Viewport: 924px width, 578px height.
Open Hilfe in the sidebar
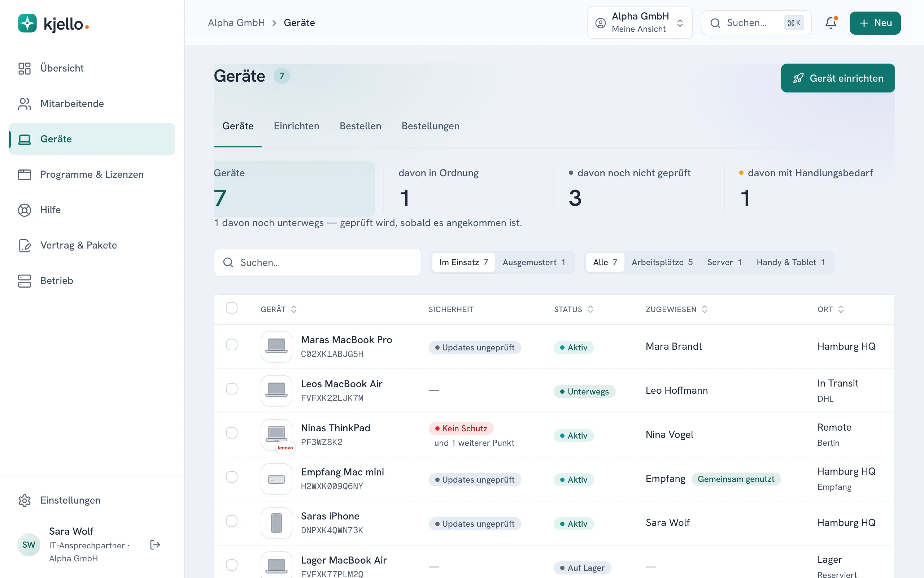tap(92, 210)
